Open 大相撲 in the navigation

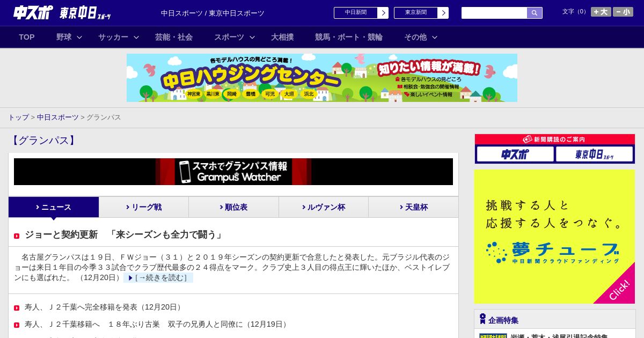click(282, 37)
